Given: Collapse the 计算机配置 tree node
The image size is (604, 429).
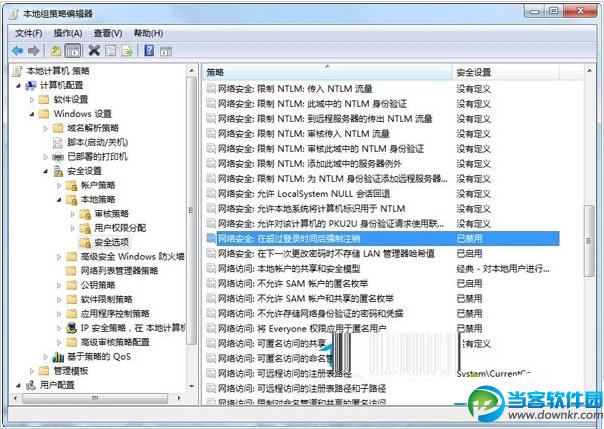Looking at the screenshot, I should coord(18,85).
